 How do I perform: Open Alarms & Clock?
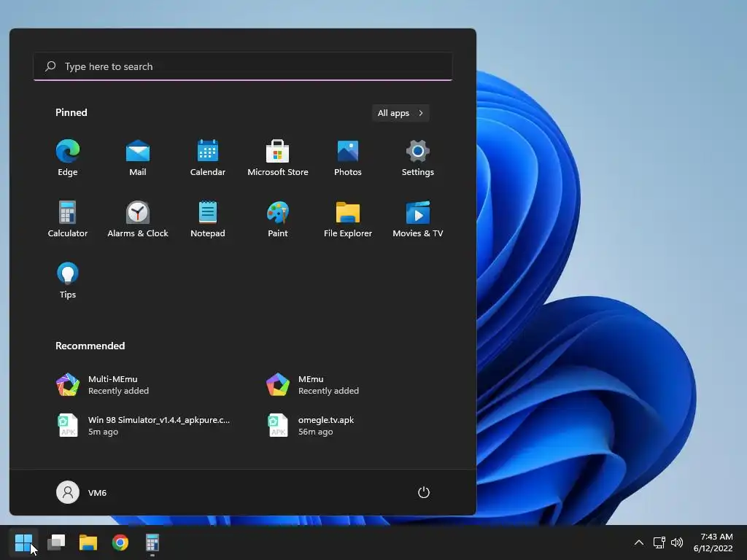tap(138, 219)
